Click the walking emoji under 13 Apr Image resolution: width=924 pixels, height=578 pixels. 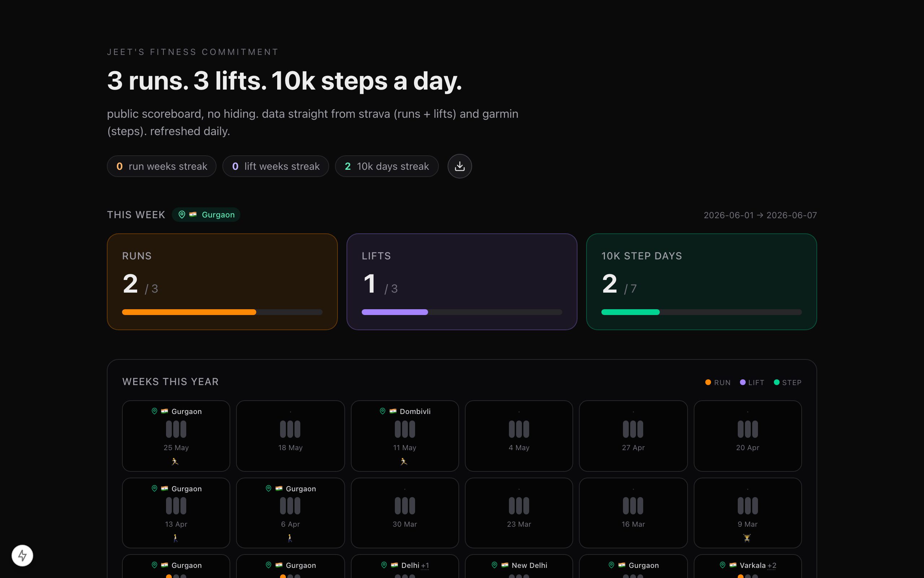pyautogui.click(x=175, y=538)
